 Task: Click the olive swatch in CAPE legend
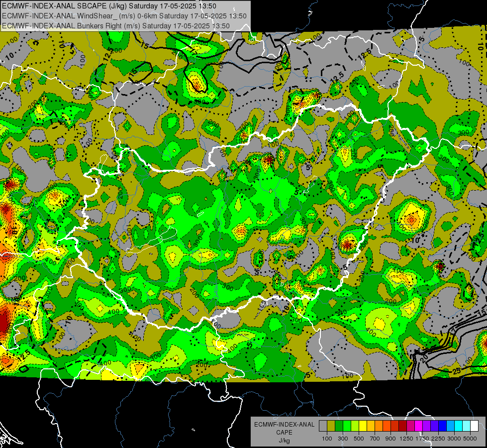[x=331, y=426]
